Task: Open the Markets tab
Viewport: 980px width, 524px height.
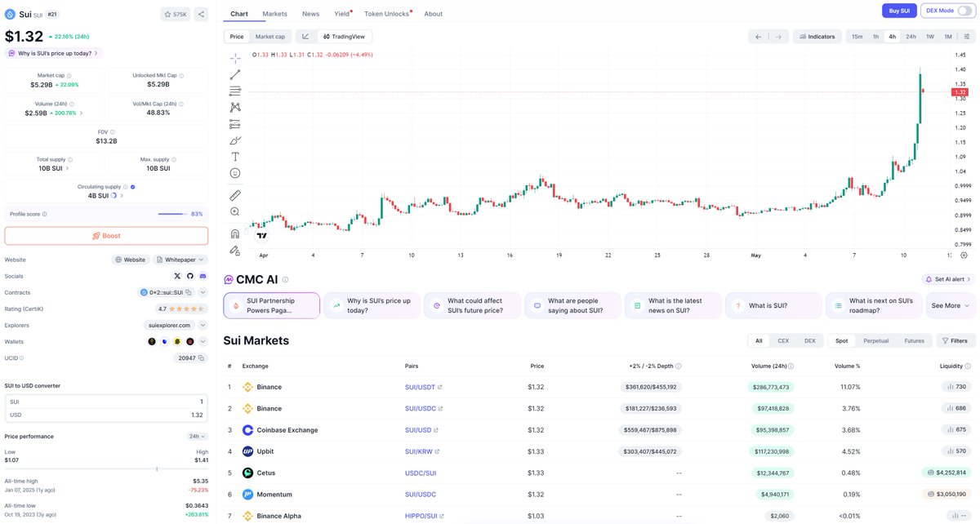Action: (x=275, y=14)
